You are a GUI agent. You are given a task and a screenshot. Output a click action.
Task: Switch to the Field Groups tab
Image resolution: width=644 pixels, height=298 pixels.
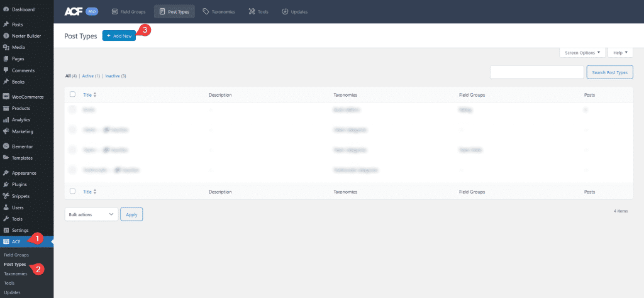pos(128,11)
